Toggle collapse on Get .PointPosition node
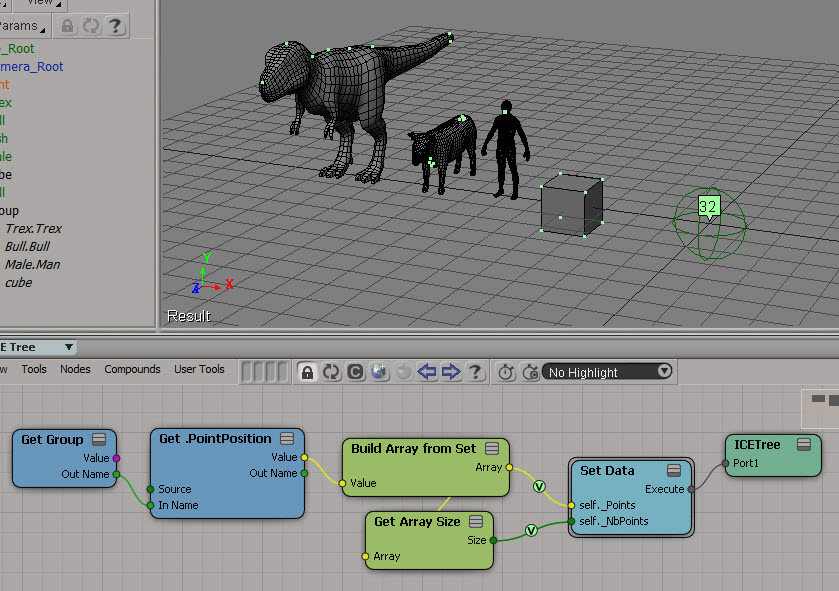Screen dimensions: 839x591 pyautogui.click(x=287, y=439)
